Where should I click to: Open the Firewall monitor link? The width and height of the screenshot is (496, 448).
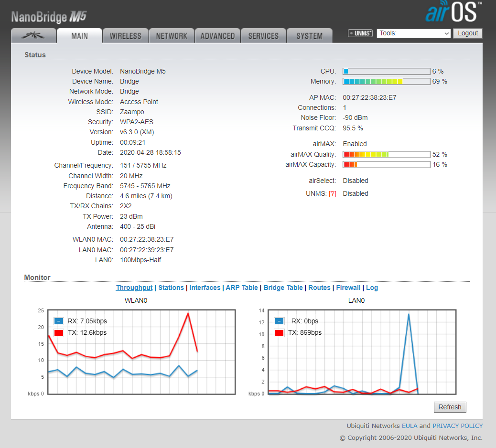pos(348,288)
